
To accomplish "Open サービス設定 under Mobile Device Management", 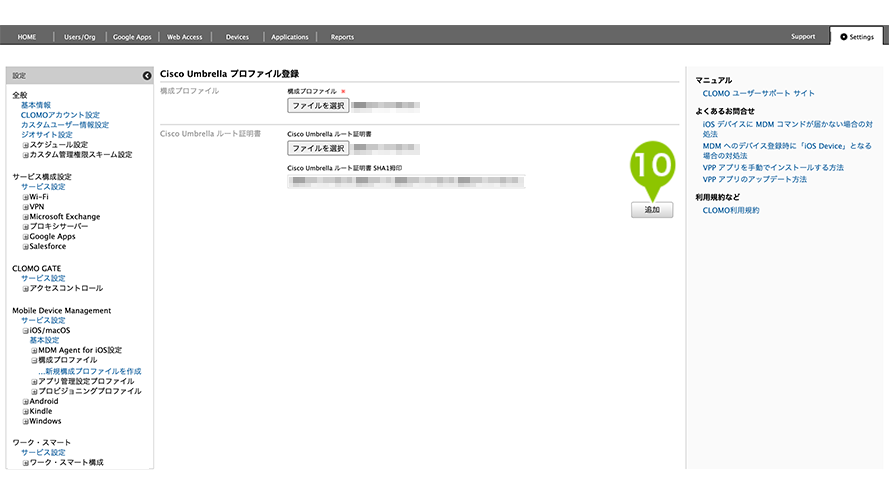I will coord(43,320).
